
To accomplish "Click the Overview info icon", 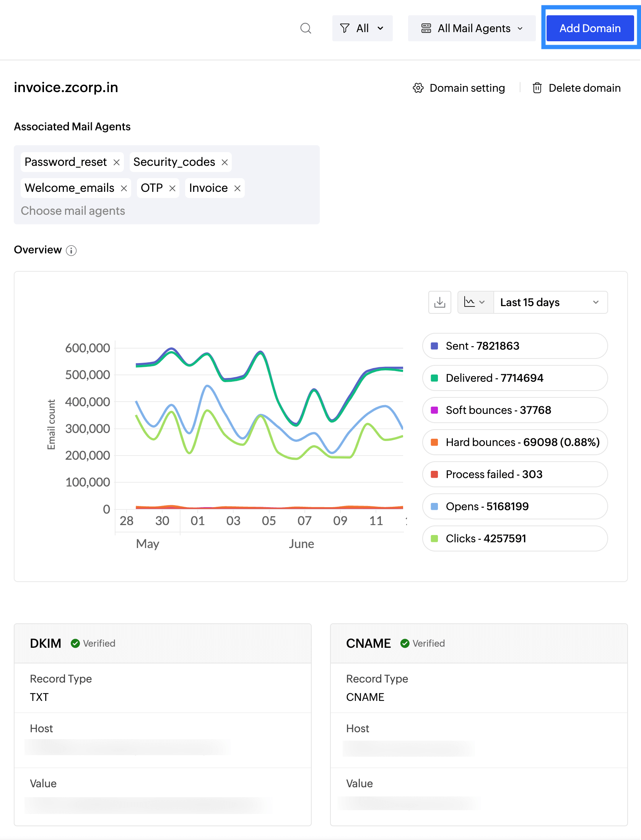I will 71,250.
